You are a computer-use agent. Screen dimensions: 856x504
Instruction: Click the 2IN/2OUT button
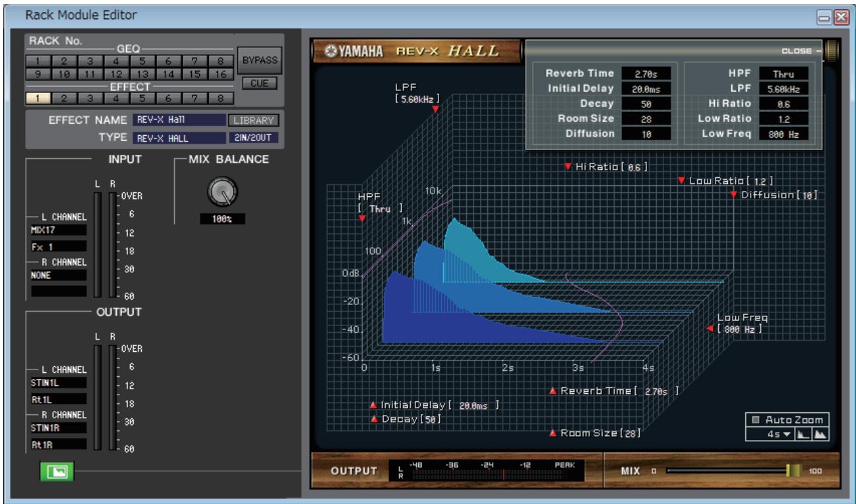(254, 138)
